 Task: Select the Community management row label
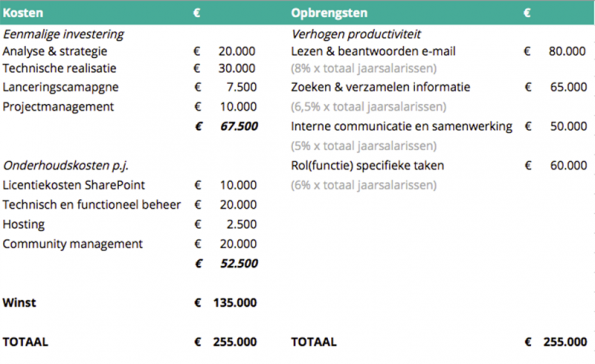click(72, 244)
